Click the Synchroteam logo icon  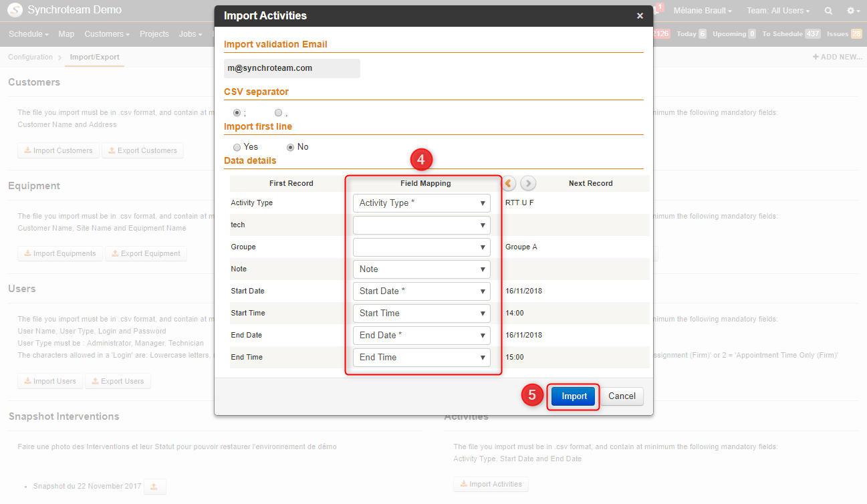[14, 10]
